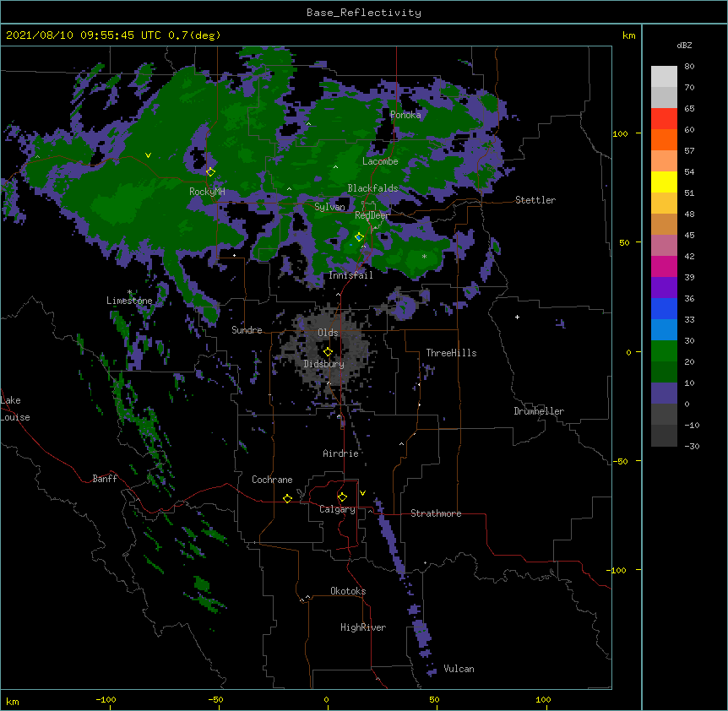
Task: Pick the magenta 39-42 dBZ legend swatch
Action: tap(664, 266)
